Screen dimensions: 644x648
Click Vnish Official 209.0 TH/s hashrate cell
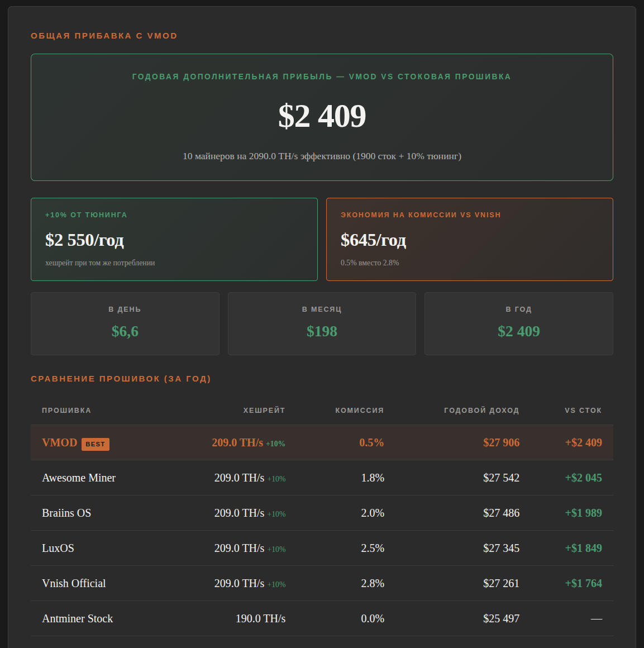250,583
